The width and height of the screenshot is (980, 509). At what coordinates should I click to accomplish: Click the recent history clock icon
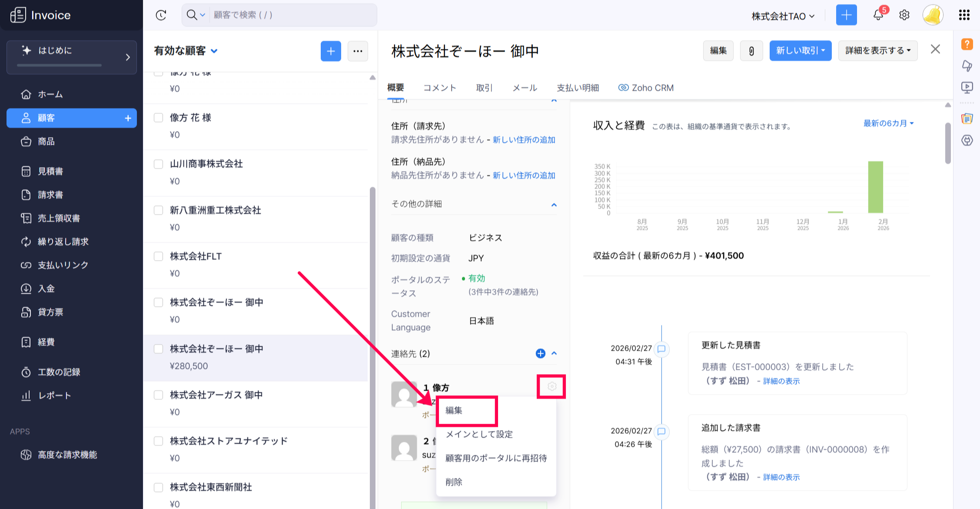click(x=161, y=15)
